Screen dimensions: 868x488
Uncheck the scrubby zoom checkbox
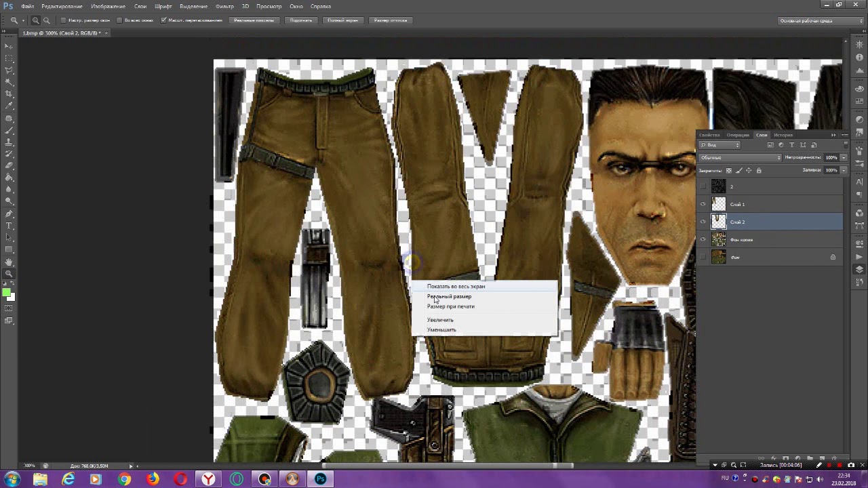point(163,20)
